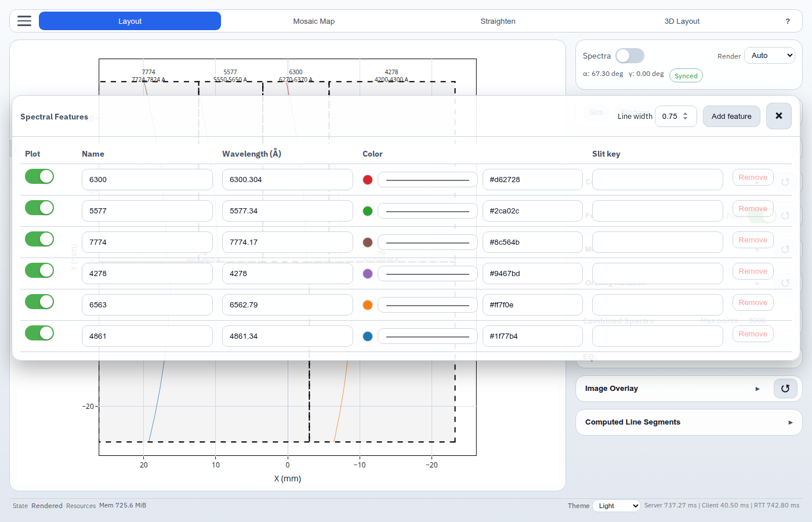Edit the name field containing 6300
812x522 pixels.
click(x=147, y=180)
